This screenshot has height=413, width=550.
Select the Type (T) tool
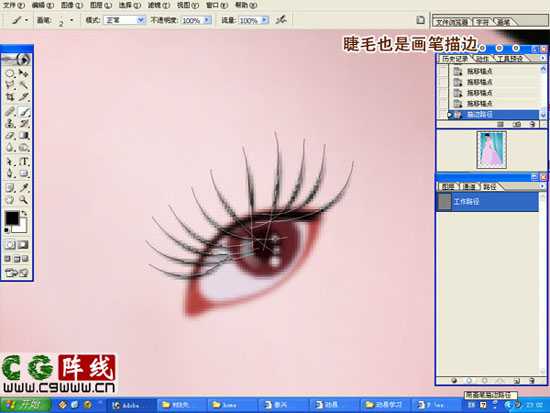tap(25, 162)
